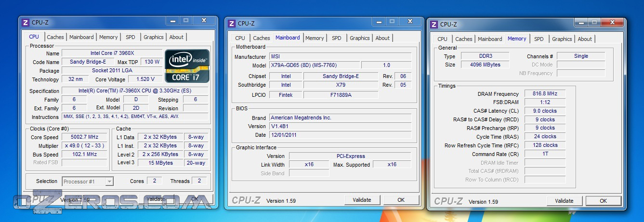Open About tab in Mainboard window
This screenshot has width=644, height=222.
382,38
